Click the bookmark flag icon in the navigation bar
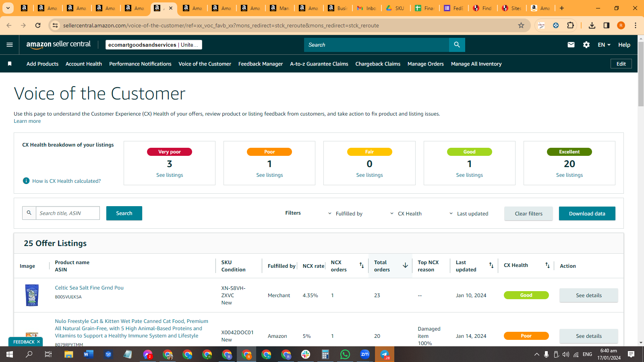Viewport: 644px width, 362px height. tap(10, 64)
